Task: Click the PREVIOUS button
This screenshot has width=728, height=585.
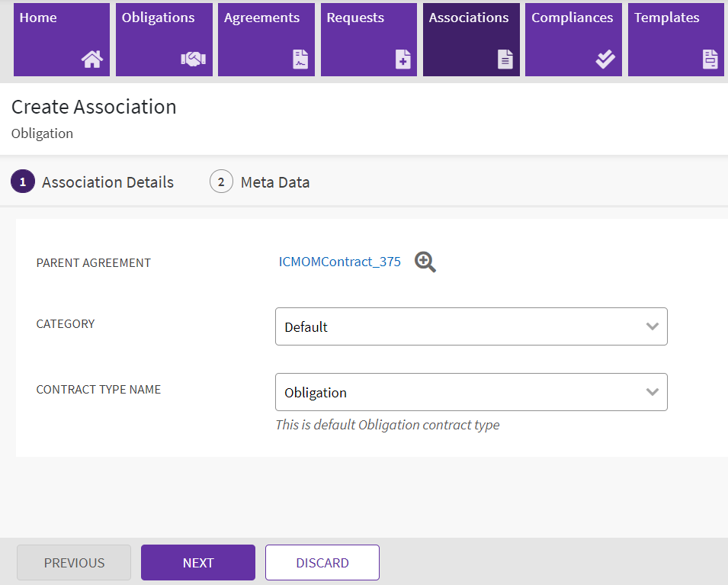Action: (74, 563)
